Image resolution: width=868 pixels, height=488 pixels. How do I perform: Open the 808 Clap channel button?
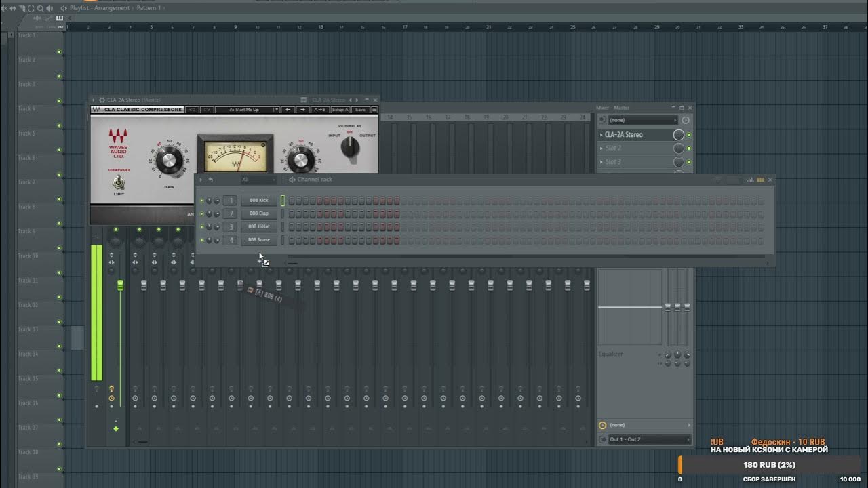click(x=259, y=213)
